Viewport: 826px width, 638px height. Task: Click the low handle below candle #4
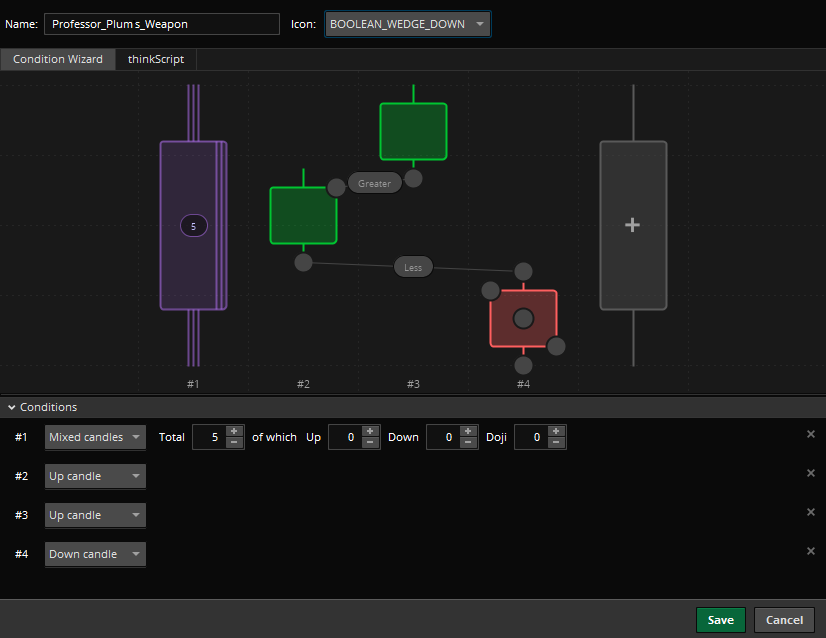[523, 365]
